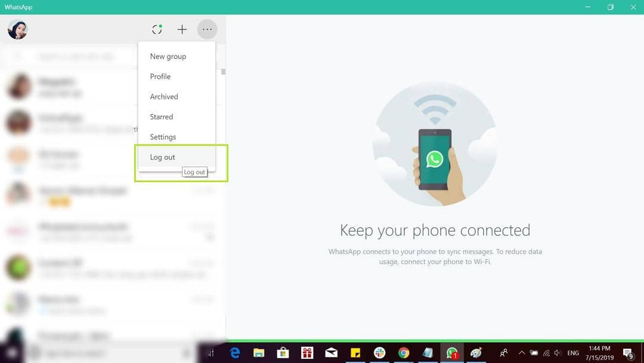Open Settings from the menu
The image size is (644, 363).
(163, 137)
